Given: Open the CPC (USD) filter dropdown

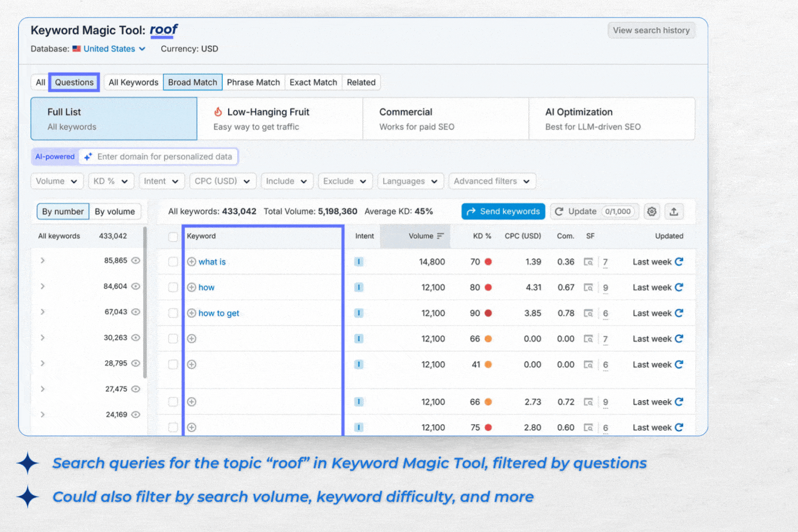Looking at the screenshot, I should pyautogui.click(x=222, y=181).
